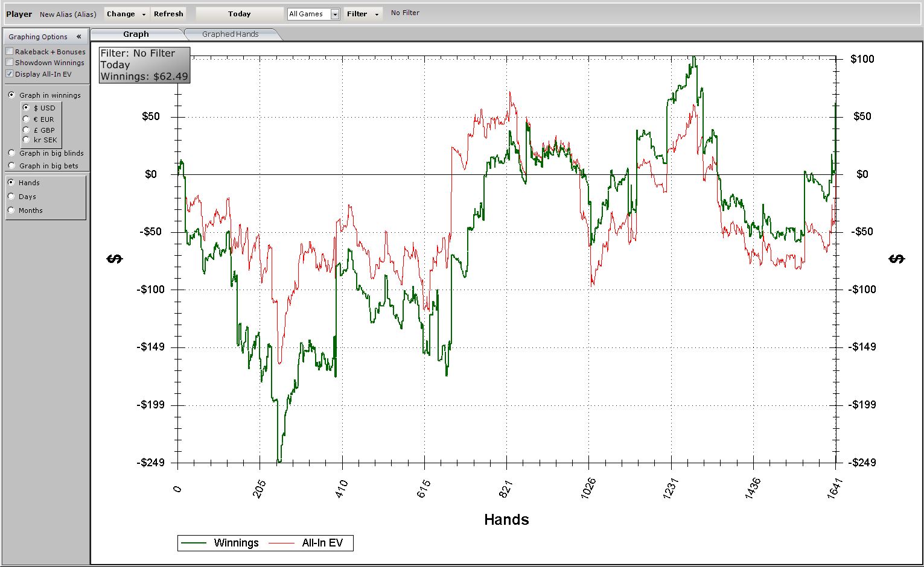Collapse the Graphing Options panel

(79, 37)
